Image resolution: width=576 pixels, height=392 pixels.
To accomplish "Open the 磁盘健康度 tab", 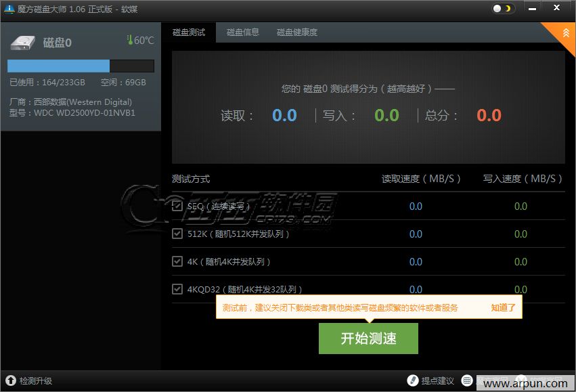I will (x=296, y=32).
